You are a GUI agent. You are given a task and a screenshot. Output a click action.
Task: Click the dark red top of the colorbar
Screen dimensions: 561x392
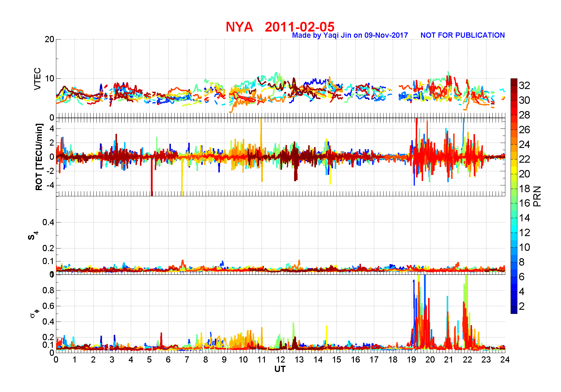click(514, 82)
